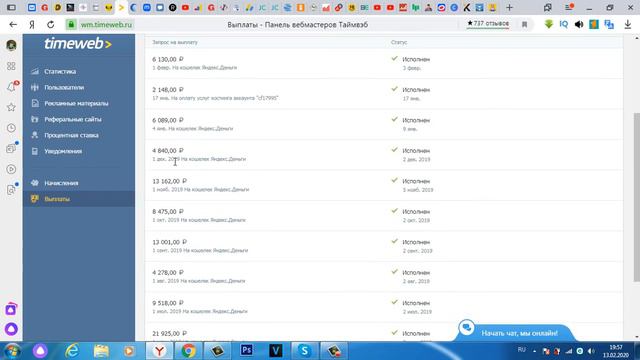Open Статистика in the timeweb sidebar
The image size is (640, 360).
pyautogui.click(x=60, y=71)
